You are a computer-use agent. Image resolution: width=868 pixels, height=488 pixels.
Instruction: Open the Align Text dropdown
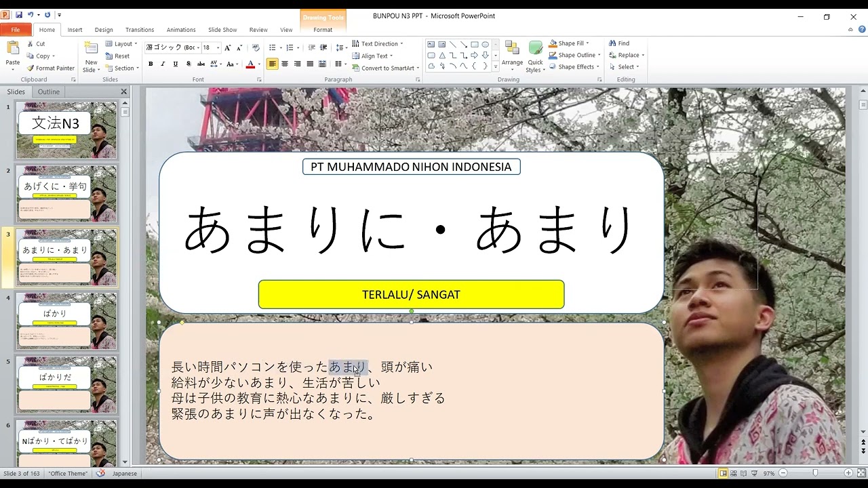[373, 56]
